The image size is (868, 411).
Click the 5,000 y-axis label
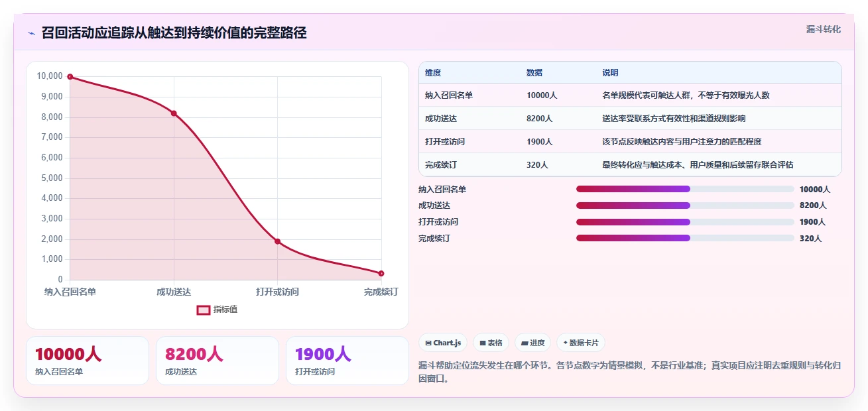point(52,178)
